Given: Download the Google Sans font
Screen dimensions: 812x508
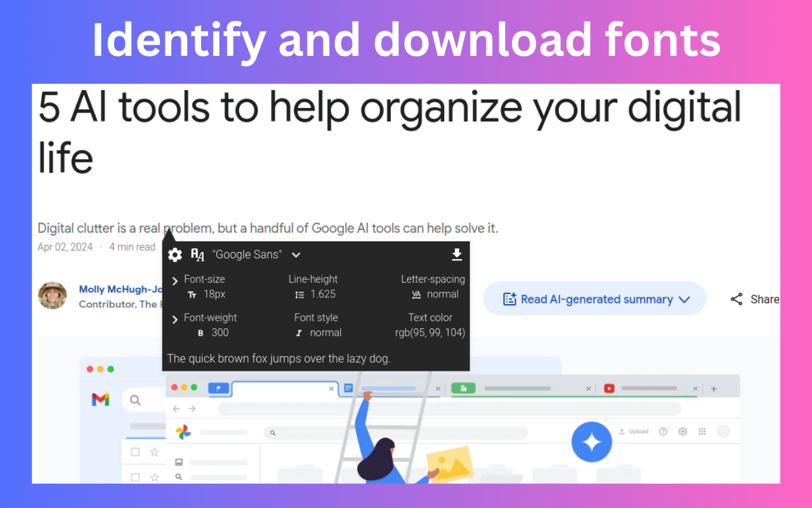Looking at the screenshot, I should 457,254.
